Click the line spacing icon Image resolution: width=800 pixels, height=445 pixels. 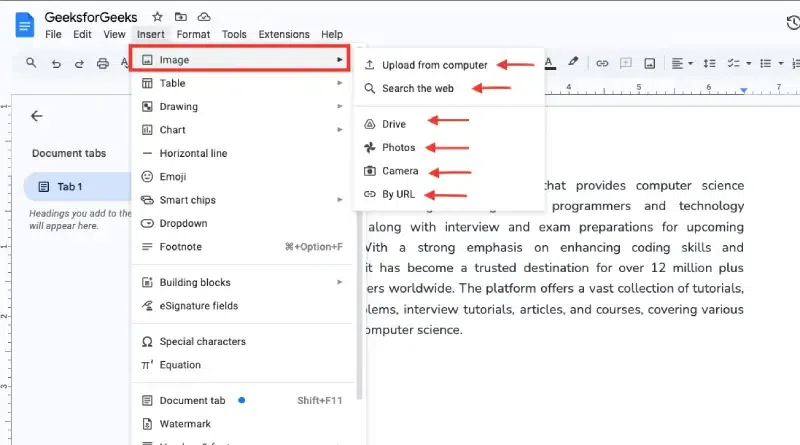coord(709,63)
